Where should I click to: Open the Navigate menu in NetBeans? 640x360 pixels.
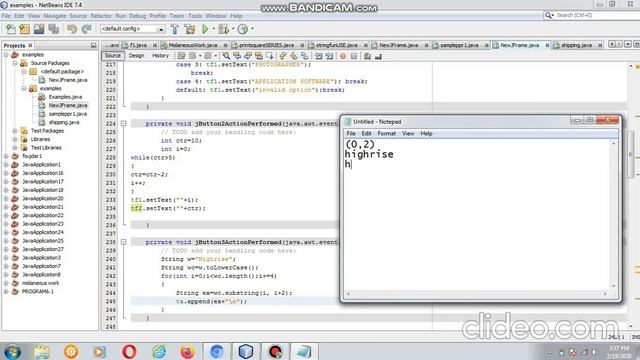[x=55, y=16]
